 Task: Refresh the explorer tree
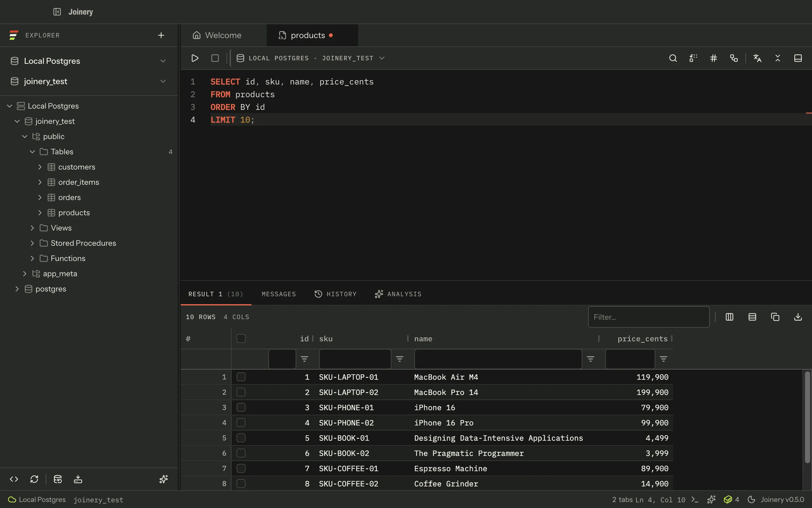coord(34,479)
